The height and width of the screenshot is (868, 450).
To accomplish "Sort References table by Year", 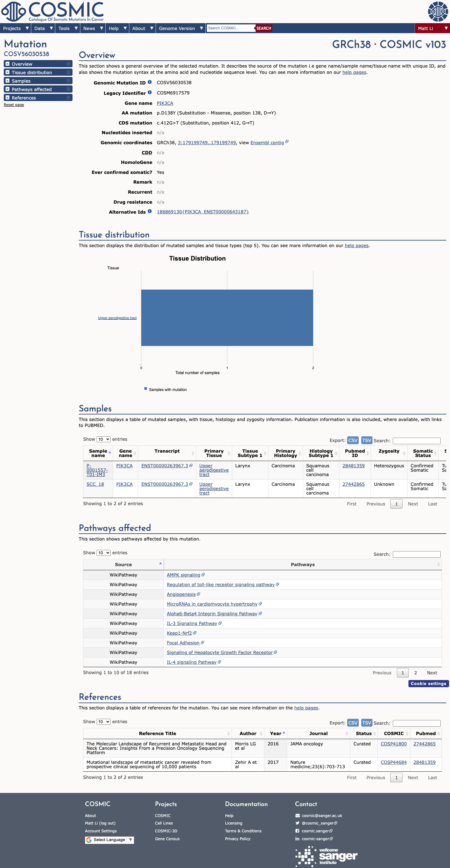I will [276, 733].
